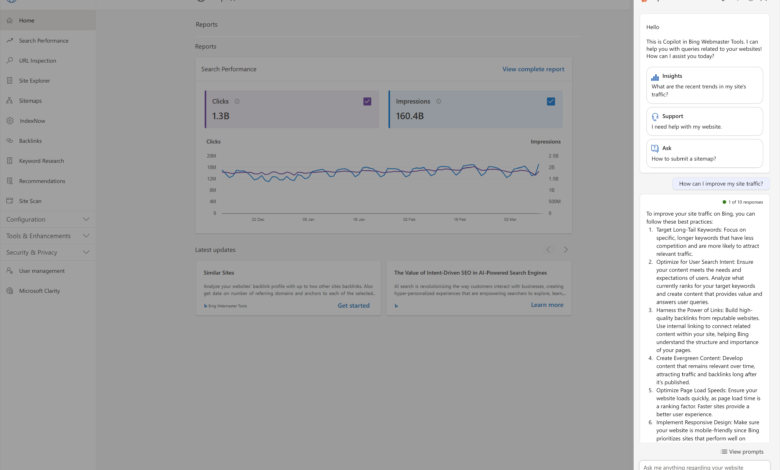780x470 pixels.
Task: Click the Support headset icon
Action: pyautogui.click(x=655, y=116)
